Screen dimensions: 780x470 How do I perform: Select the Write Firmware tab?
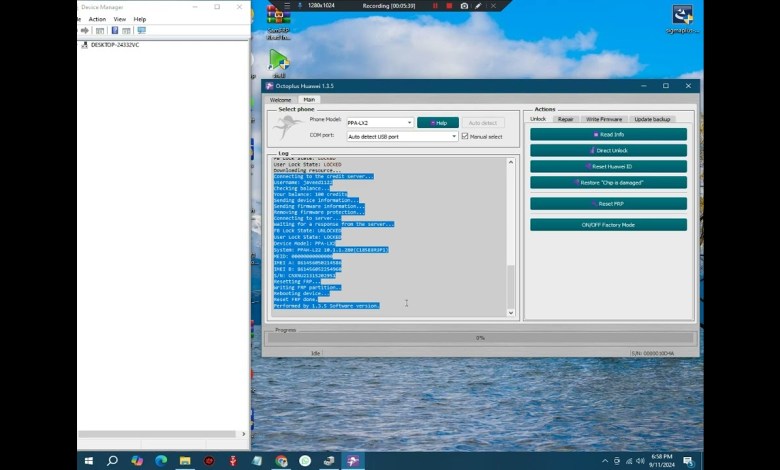[x=603, y=119]
